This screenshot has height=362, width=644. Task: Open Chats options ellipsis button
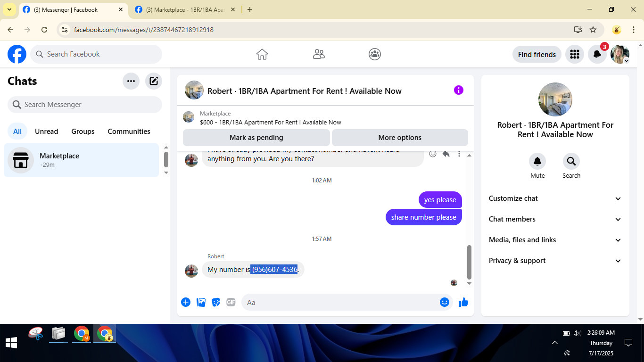131,81
